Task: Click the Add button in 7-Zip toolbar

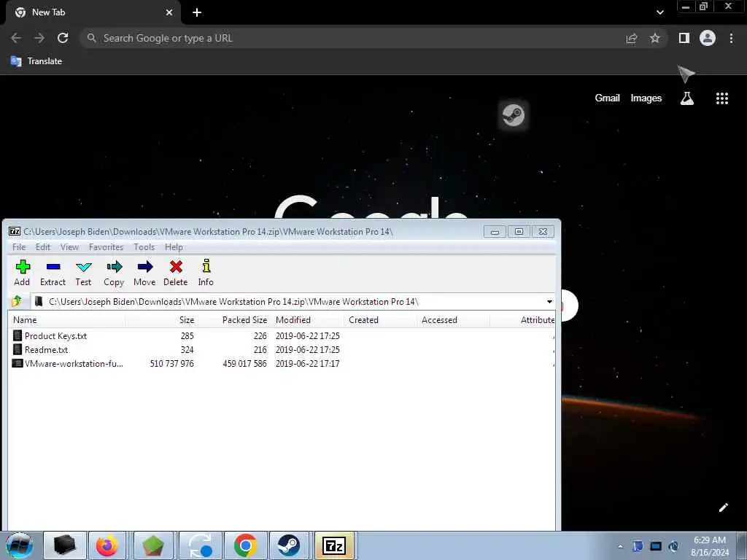Action: coord(23,273)
